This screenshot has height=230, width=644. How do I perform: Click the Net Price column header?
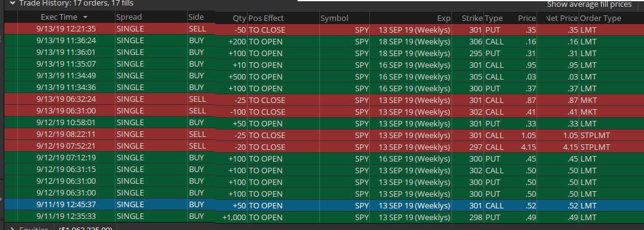point(562,18)
